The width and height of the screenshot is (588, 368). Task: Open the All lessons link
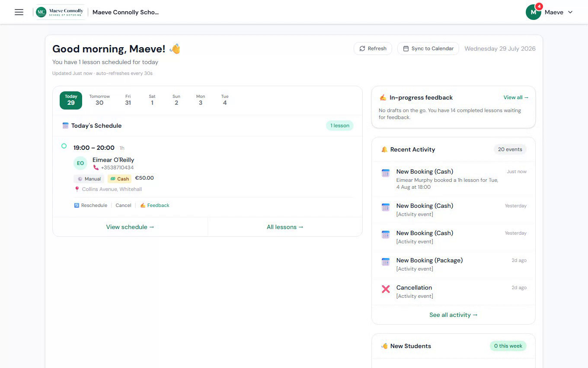point(285,227)
